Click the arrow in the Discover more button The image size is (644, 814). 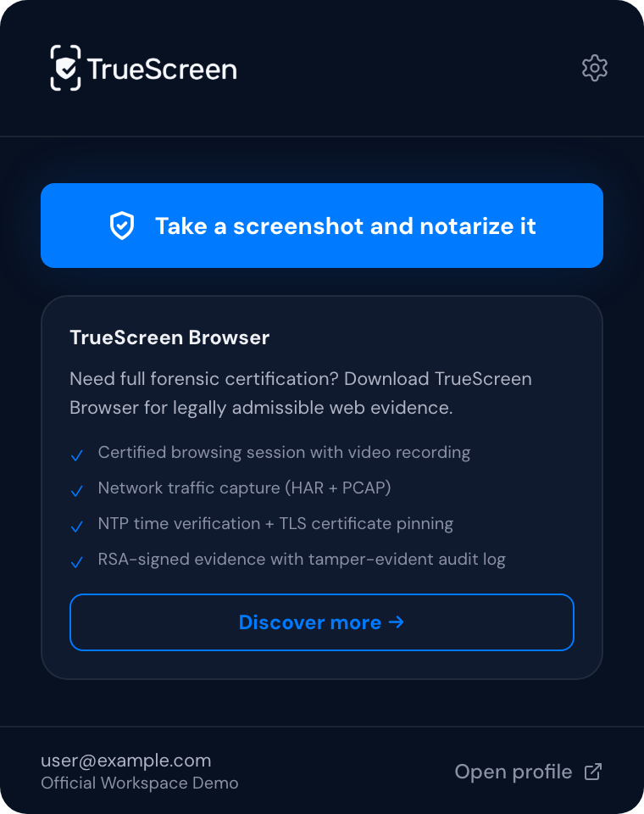(396, 622)
